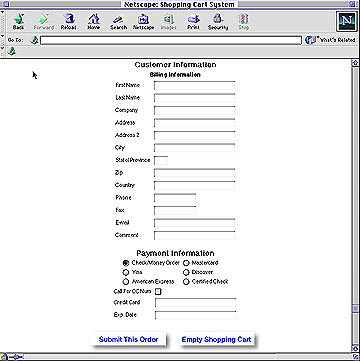The height and width of the screenshot is (361, 360).
Task: Select Visa payment option
Action: [126, 272]
